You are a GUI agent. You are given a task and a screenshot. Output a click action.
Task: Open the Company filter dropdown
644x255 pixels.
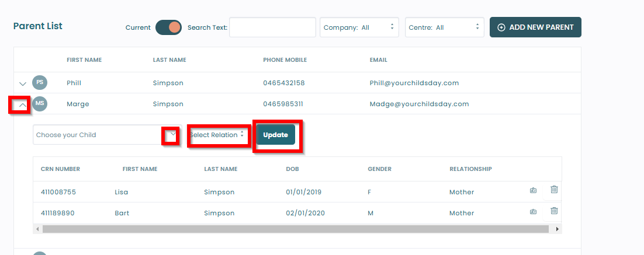click(x=359, y=27)
